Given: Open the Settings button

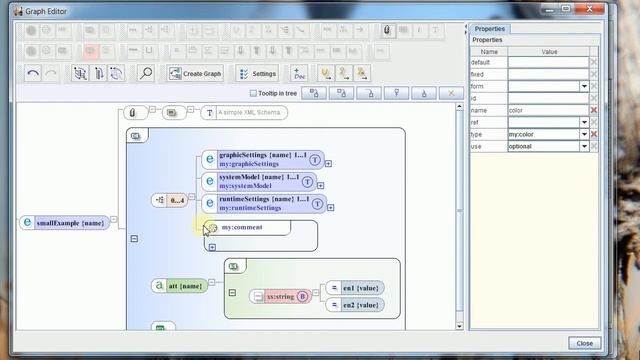Looking at the screenshot, I should pos(258,73).
